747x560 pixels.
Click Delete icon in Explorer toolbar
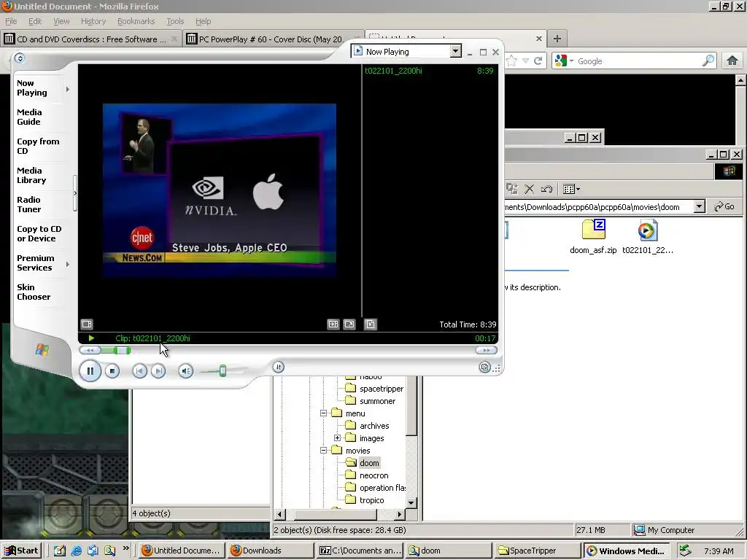click(529, 189)
